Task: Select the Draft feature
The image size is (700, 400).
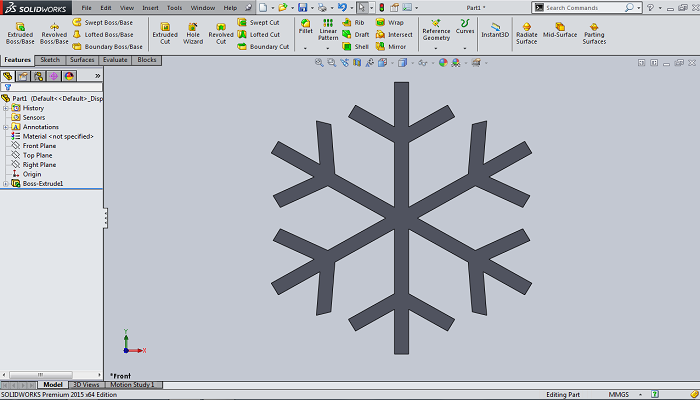Action: [356, 34]
